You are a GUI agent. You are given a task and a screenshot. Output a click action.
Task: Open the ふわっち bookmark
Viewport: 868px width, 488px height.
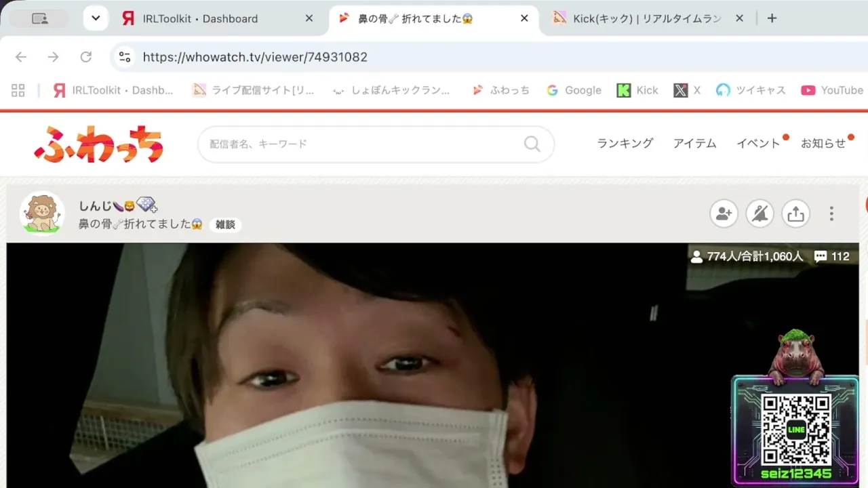(x=501, y=90)
